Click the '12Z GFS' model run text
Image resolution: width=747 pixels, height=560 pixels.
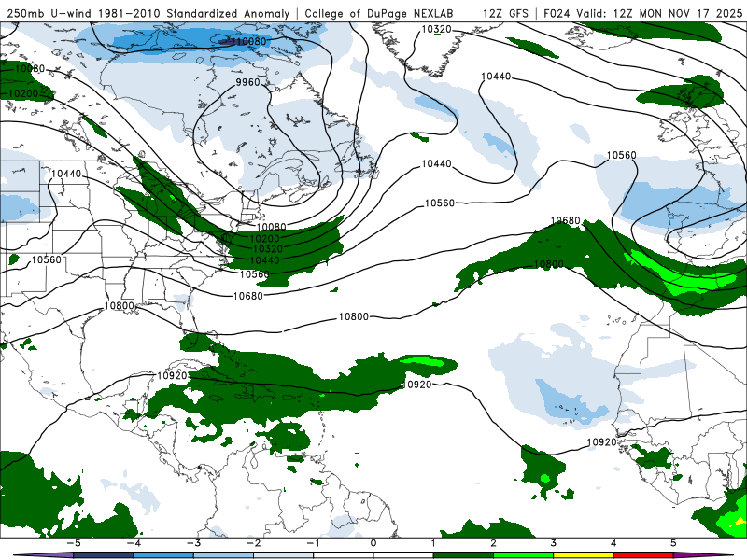click(x=505, y=13)
